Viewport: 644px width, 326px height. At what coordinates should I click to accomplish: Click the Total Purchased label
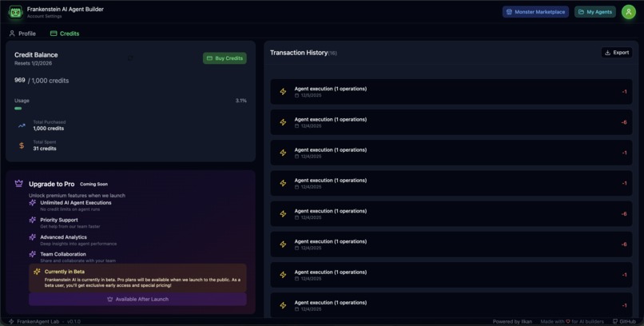[50, 122]
